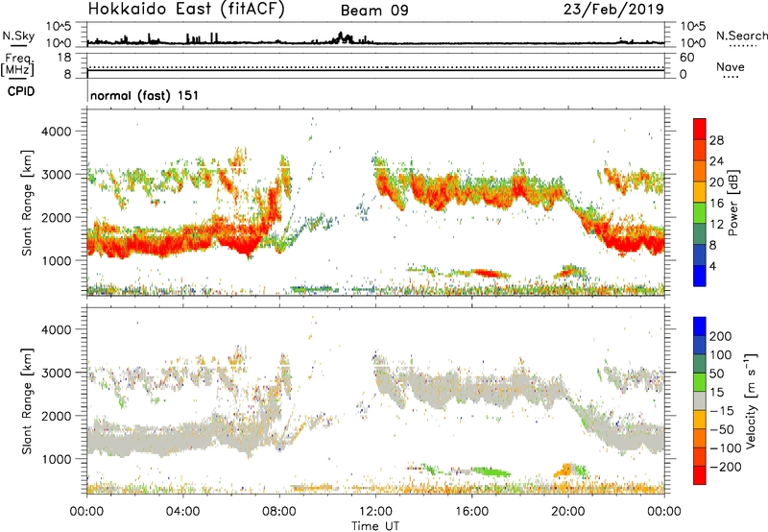Click the dotted line sample under Nave

point(731,78)
